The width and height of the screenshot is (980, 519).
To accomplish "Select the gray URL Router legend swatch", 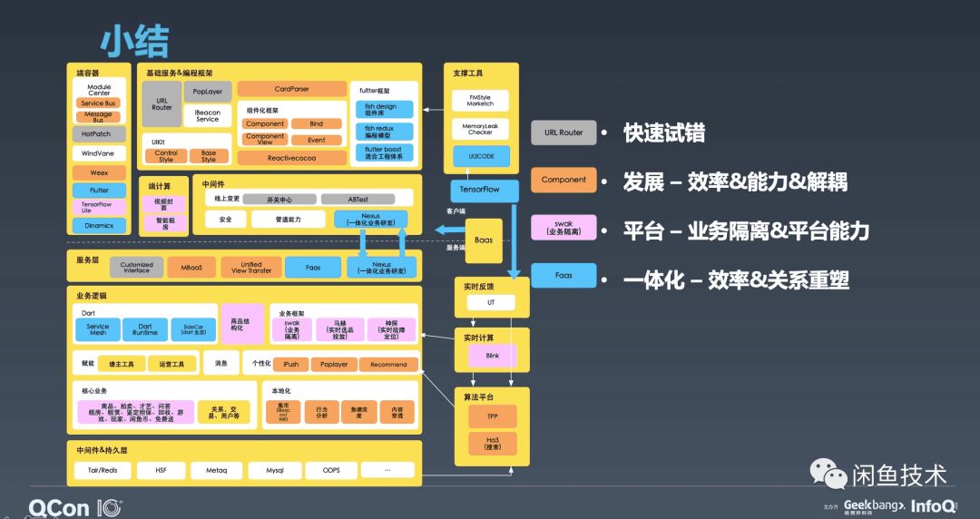I will coord(563,132).
